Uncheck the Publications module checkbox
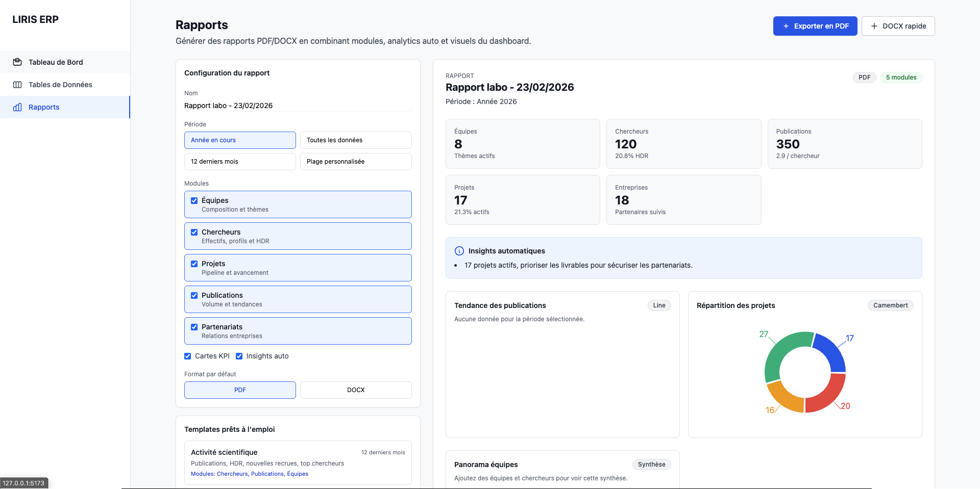 point(194,295)
